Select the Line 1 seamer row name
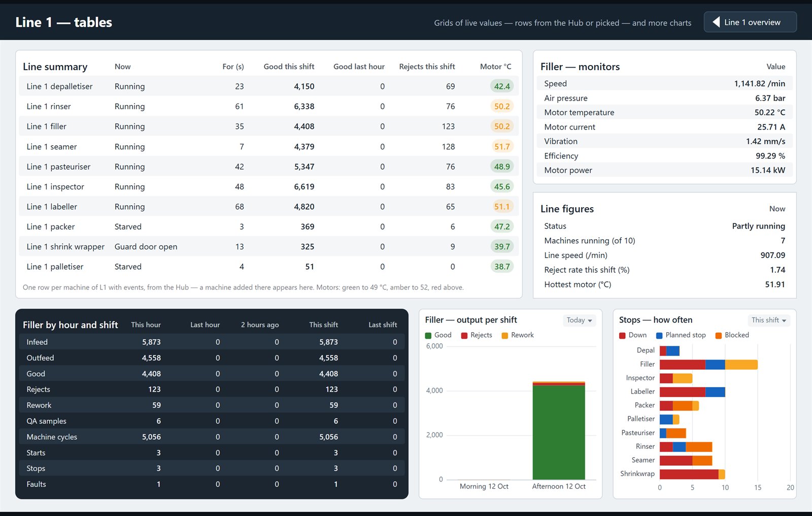This screenshot has height=516, width=812. 52,147
